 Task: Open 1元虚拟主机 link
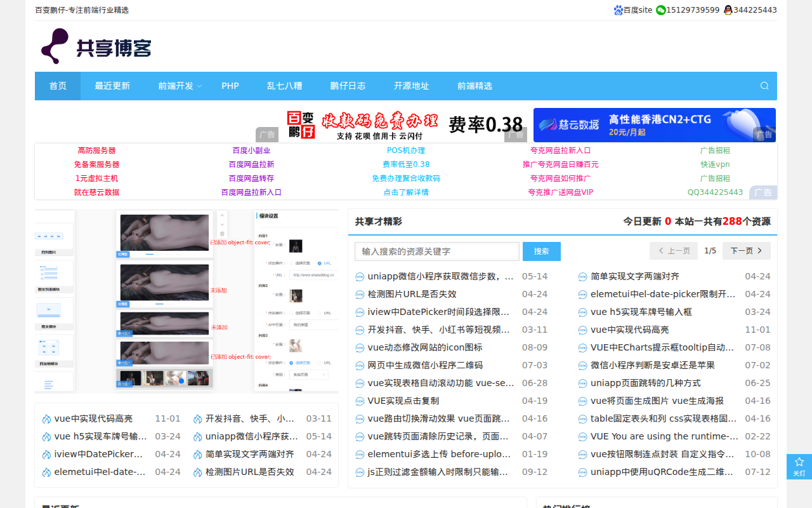tap(96, 178)
